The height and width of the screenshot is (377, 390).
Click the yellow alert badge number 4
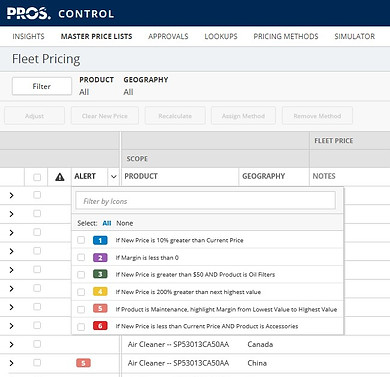click(100, 292)
